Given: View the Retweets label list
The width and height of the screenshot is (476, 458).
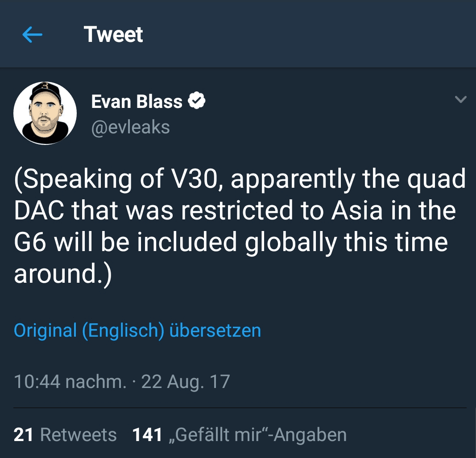Looking at the screenshot, I should click(x=79, y=435).
